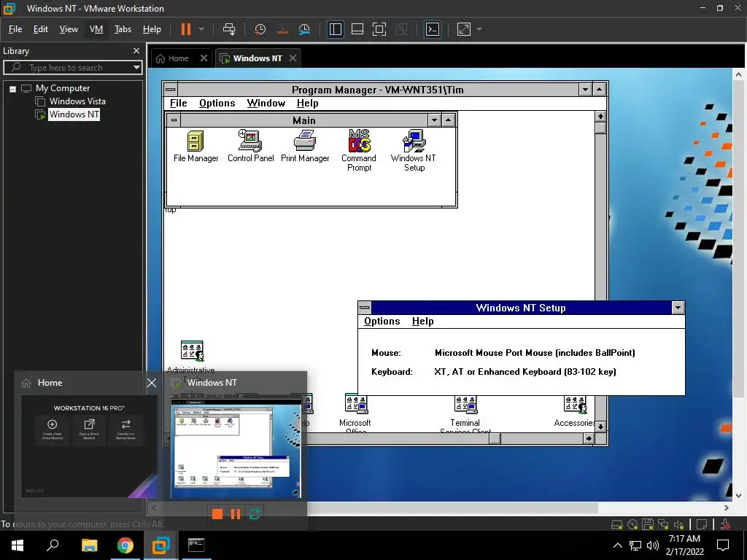
Task: Select Windows Vista in the Library
Action: tap(77, 101)
